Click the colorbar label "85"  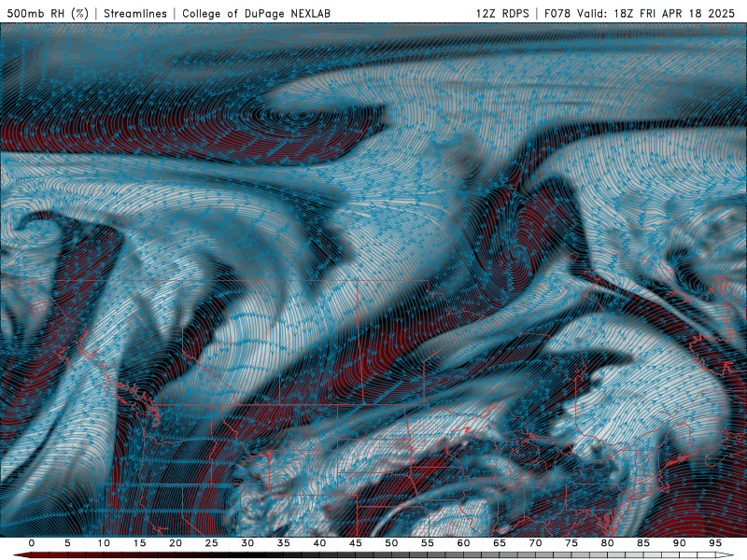(x=643, y=543)
